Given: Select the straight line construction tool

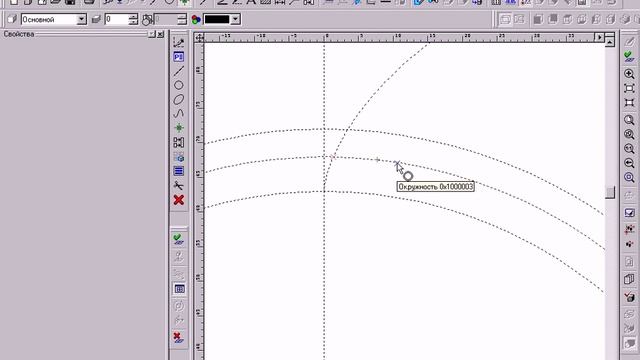Looking at the screenshot, I should (x=178, y=71).
